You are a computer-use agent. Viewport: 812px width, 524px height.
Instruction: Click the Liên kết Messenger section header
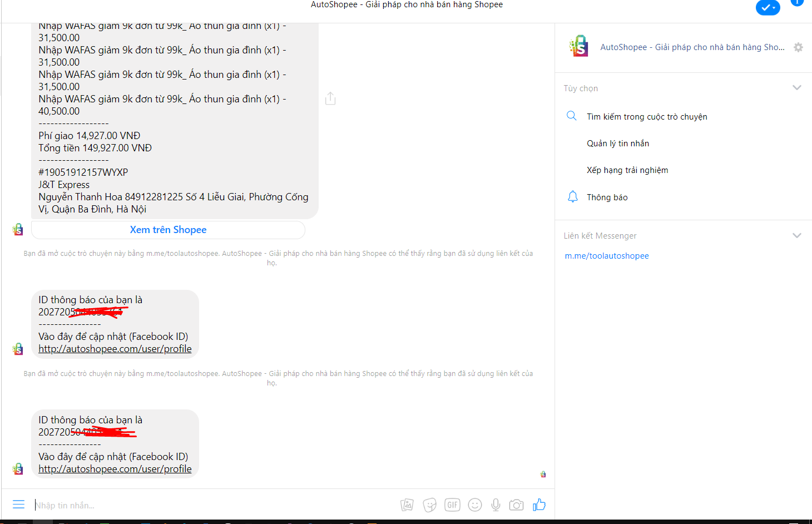600,236
